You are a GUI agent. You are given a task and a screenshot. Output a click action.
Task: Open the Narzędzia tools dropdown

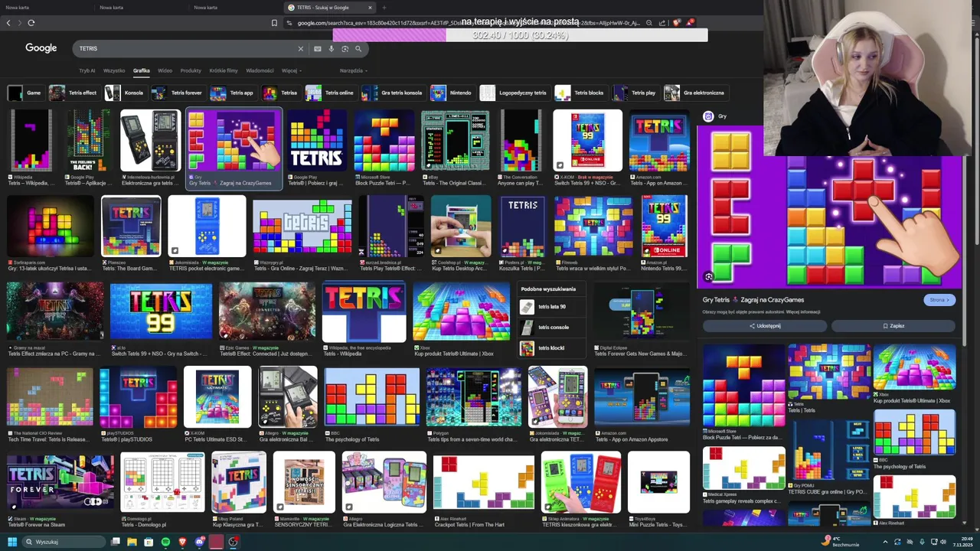pyautogui.click(x=354, y=70)
